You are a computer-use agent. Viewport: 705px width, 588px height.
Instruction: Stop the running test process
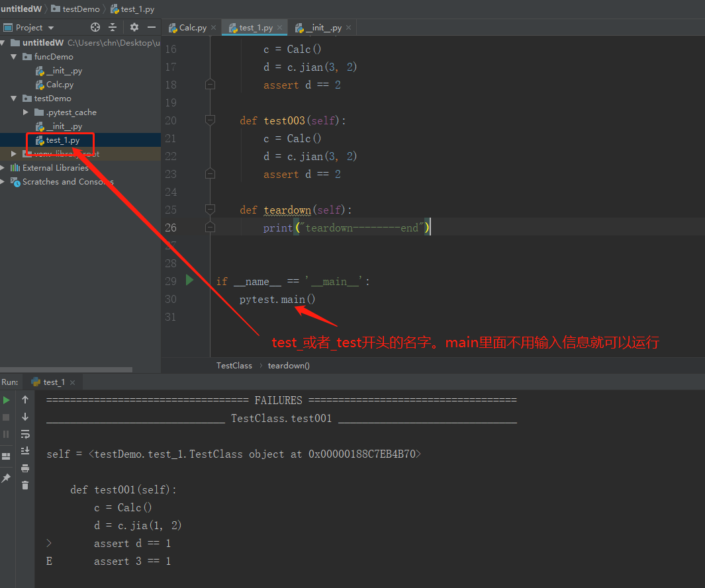6,417
